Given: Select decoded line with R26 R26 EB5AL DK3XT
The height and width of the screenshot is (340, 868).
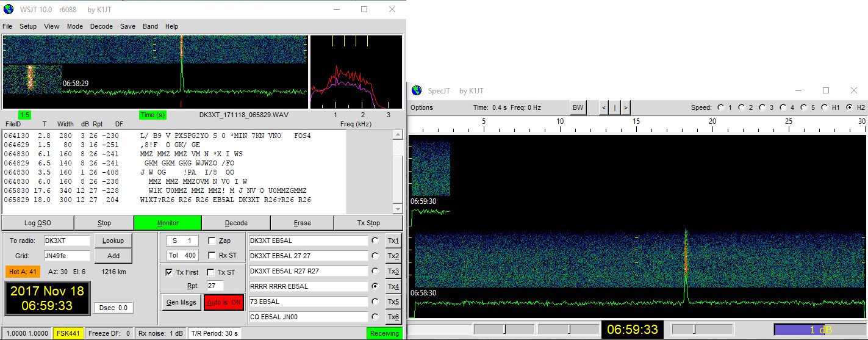Looking at the screenshot, I should click(x=157, y=200).
